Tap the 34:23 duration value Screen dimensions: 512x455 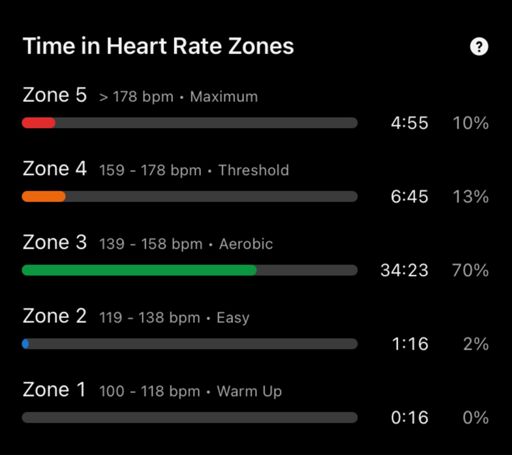[404, 270]
